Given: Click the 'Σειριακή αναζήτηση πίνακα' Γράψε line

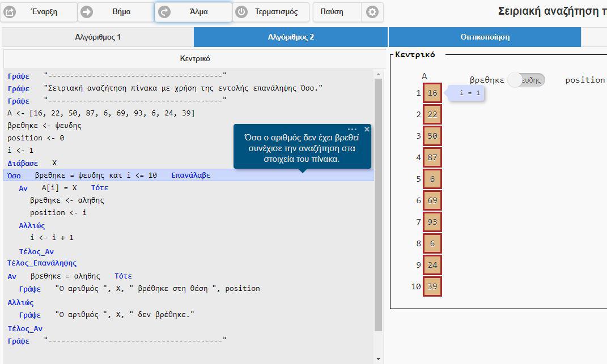Looking at the screenshot, I should [x=165, y=88].
